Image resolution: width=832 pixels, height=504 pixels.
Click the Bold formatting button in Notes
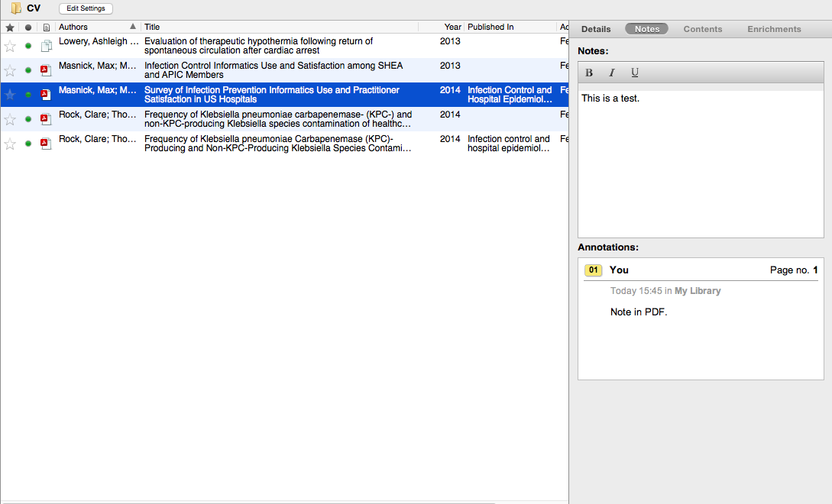(x=589, y=73)
